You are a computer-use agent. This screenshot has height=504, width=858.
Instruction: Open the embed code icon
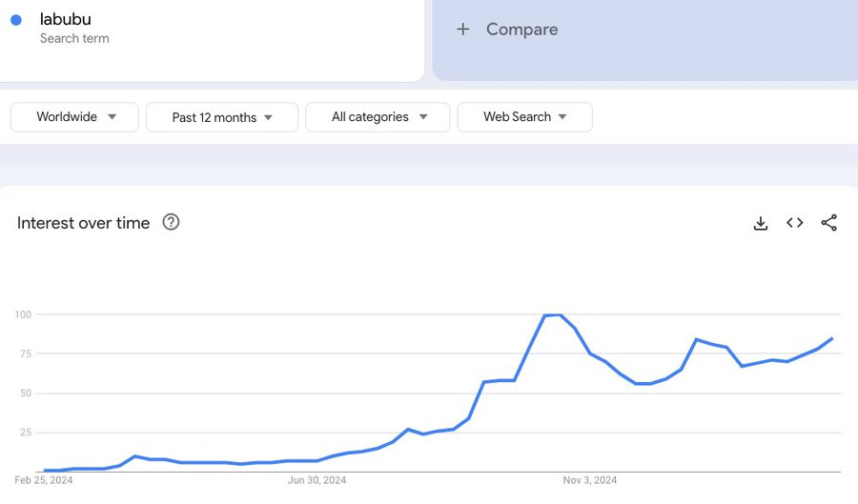click(795, 223)
